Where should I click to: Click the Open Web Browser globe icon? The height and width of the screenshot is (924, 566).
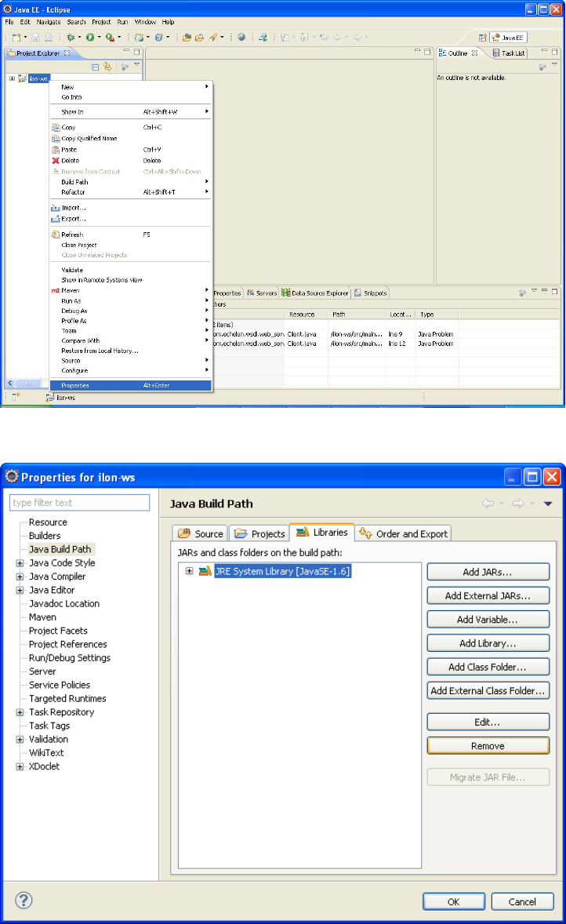click(241, 37)
